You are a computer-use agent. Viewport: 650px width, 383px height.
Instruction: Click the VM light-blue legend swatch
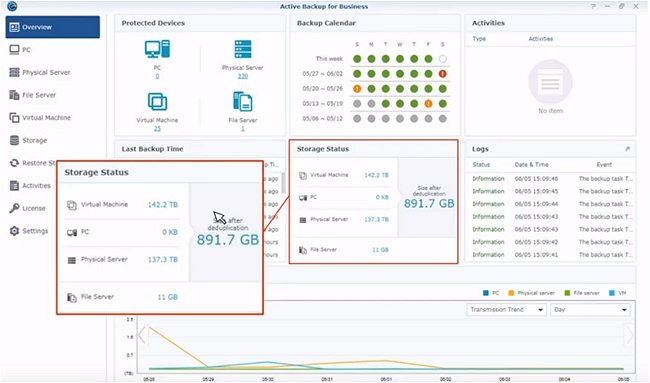coord(611,293)
